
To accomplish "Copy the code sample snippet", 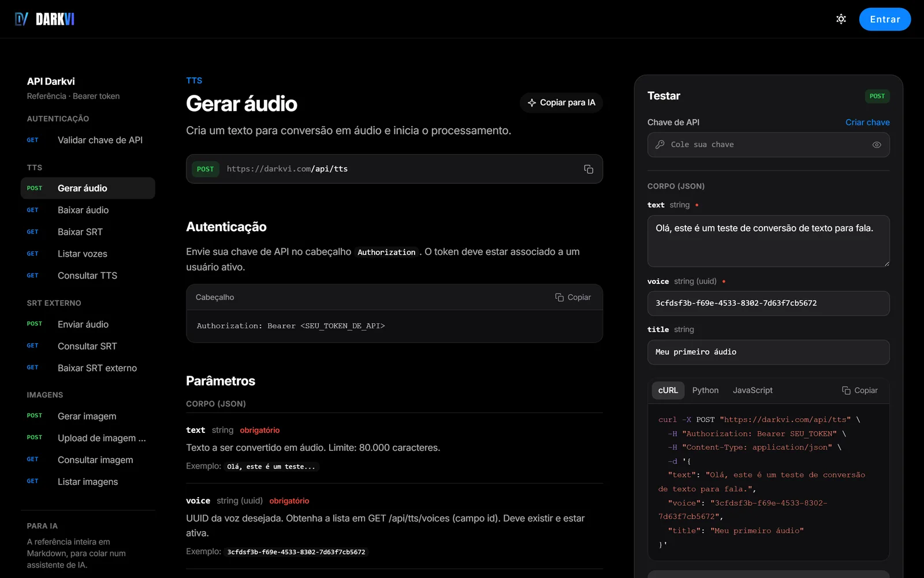I will coord(859,390).
